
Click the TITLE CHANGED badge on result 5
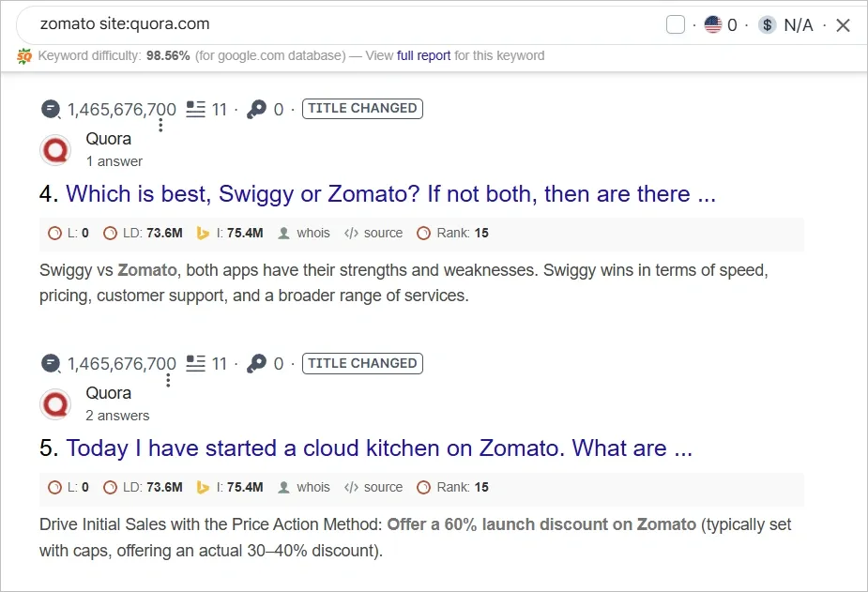click(x=362, y=363)
